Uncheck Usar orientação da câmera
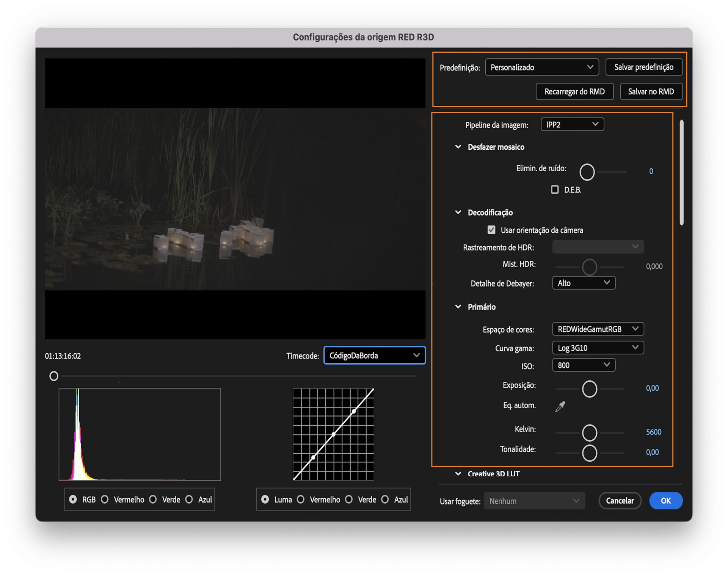The height and width of the screenshot is (575, 728). click(491, 230)
